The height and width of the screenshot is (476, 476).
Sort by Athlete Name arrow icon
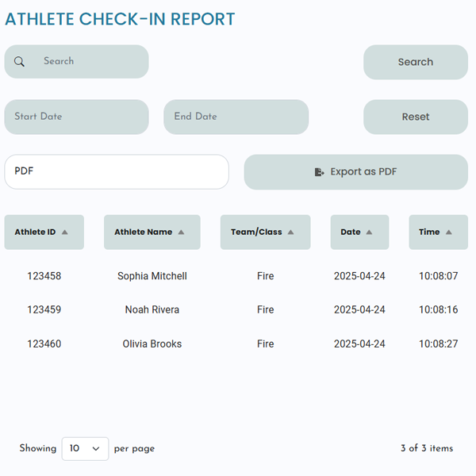pos(182,232)
